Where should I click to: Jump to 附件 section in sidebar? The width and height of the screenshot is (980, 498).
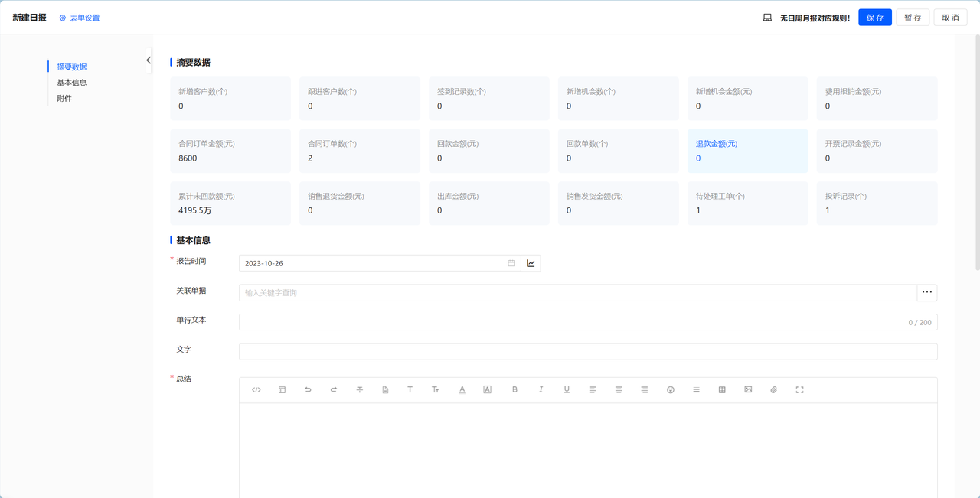[64, 99]
